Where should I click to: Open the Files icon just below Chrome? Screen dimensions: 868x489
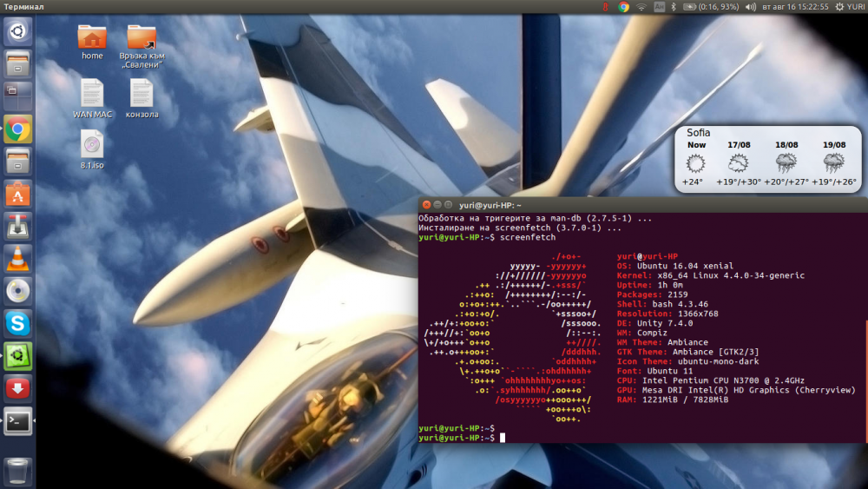17,162
